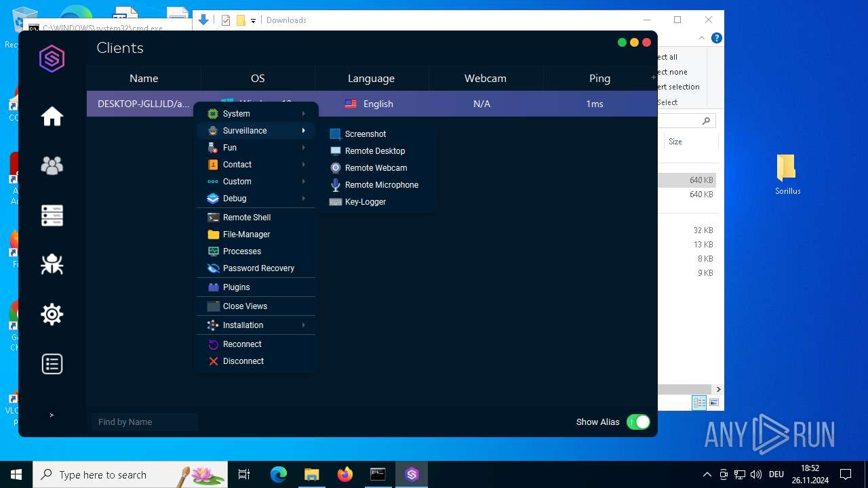Click the red Disconnect X icon

213,361
